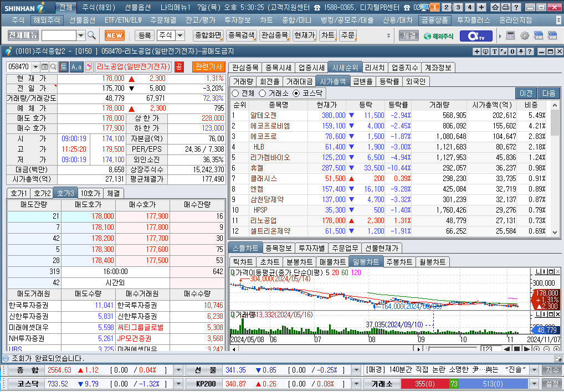Click the 체결 toolbar button
Image resolution: width=564 pixels, height=392 pixels.
point(409,35)
